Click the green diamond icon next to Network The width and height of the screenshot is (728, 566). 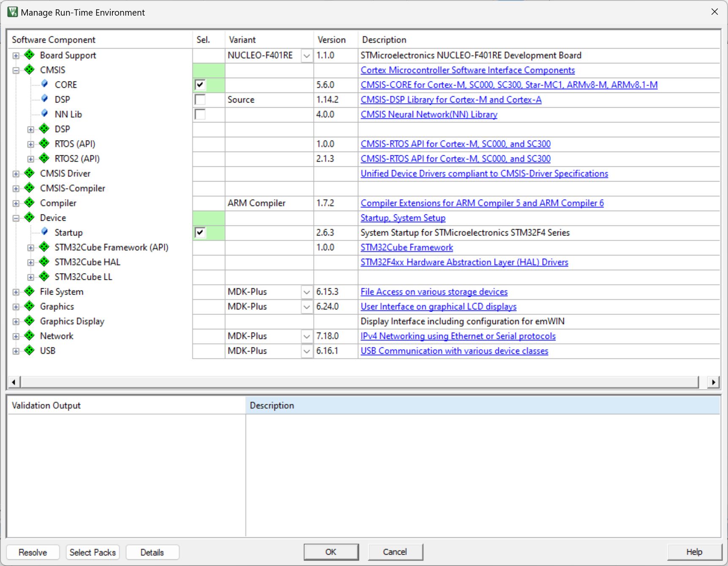29,336
